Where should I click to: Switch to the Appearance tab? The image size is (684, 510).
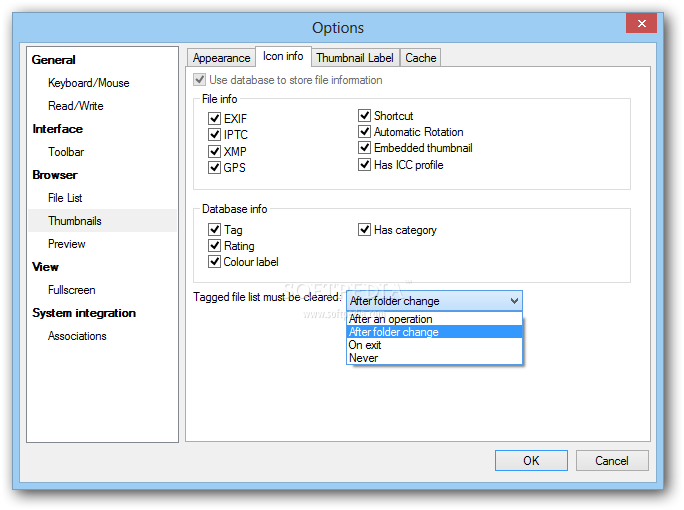[221, 58]
